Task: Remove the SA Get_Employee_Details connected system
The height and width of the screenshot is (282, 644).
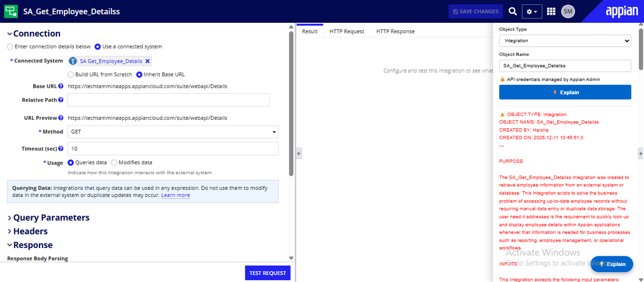Action: 148,61
